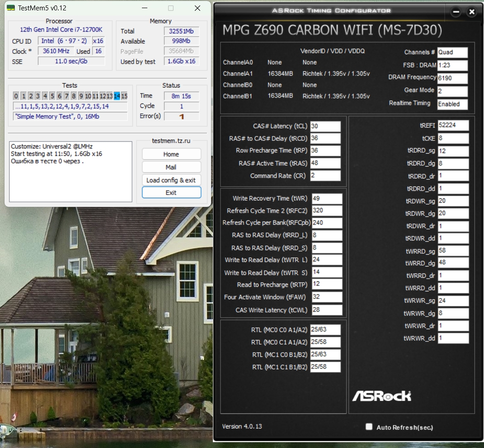
Task: Click the Channels # field showing Quad
Action: (x=452, y=52)
